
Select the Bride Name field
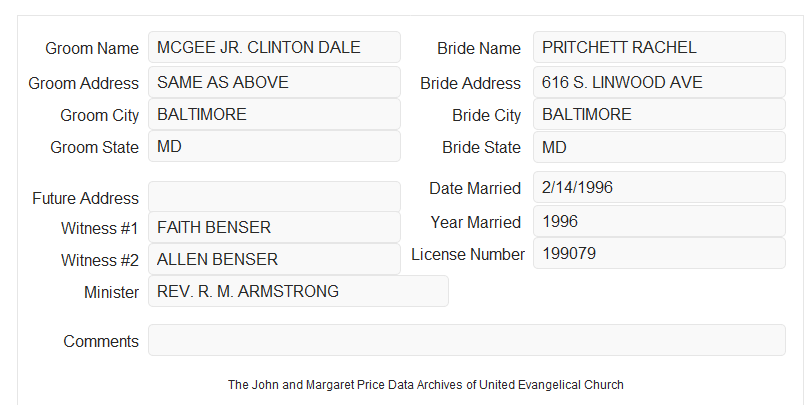pyautogui.click(x=659, y=47)
